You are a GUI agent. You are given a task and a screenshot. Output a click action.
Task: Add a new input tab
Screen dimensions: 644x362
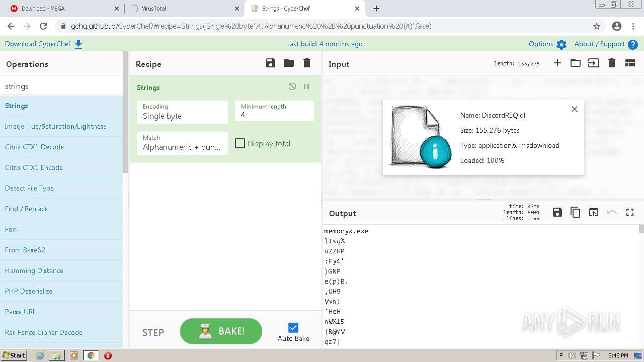(557, 63)
